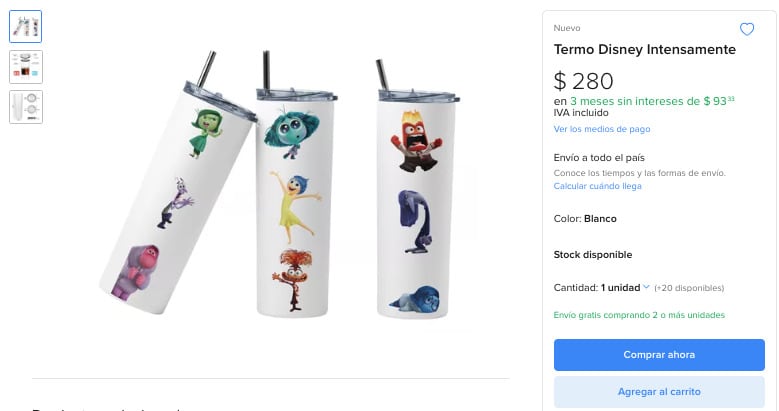Click the "Termo Disney Intensamente" product title
This screenshot has height=411, width=779.
pos(645,50)
